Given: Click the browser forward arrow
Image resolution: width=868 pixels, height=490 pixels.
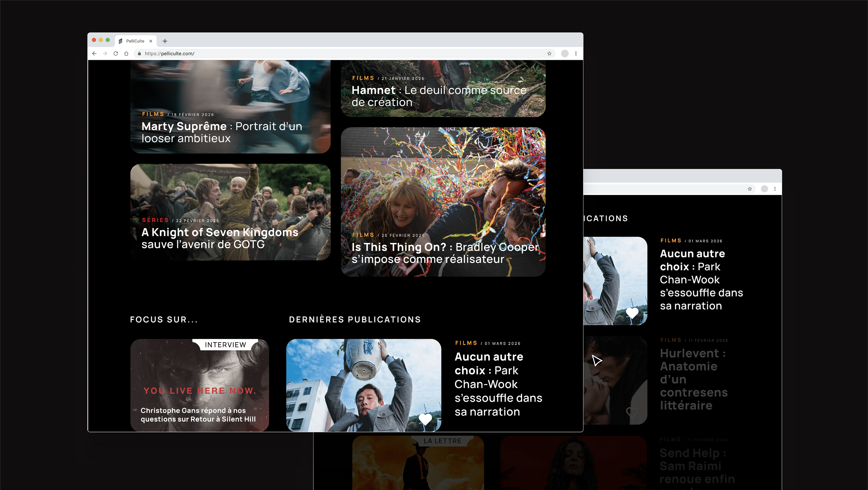Looking at the screenshot, I should tap(105, 54).
